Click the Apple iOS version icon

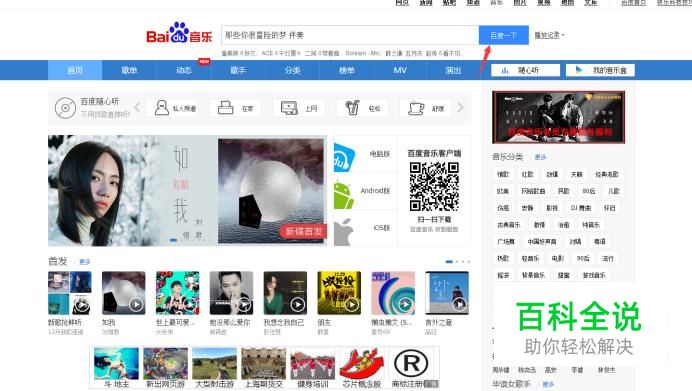point(344,232)
